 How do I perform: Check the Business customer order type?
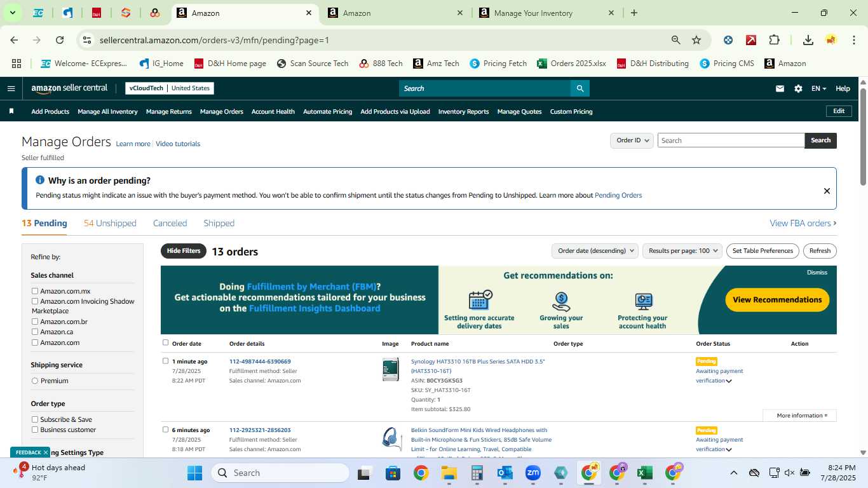[x=35, y=430]
